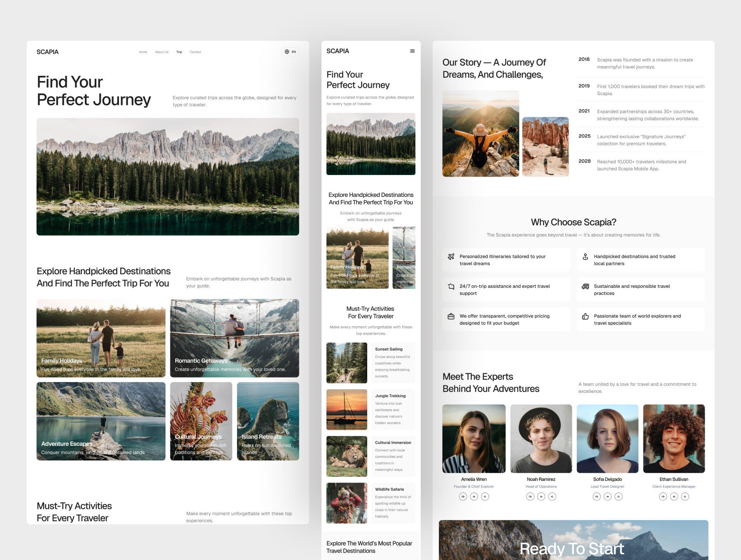Open Amelia Wren's FB social icon
The image size is (741, 560).
point(463,497)
